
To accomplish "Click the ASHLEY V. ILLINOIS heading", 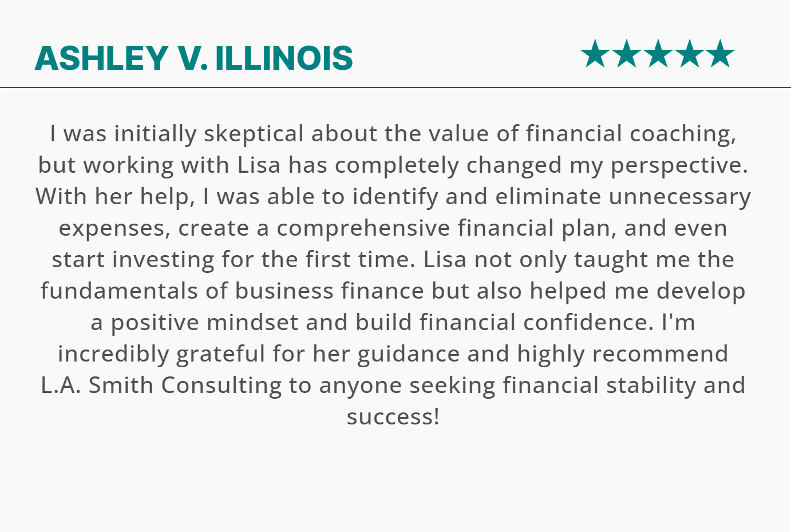I will [194, 58].
